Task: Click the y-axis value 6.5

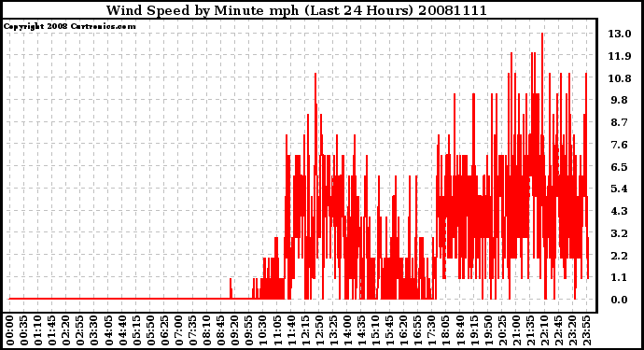Action: tap(620, 167)
